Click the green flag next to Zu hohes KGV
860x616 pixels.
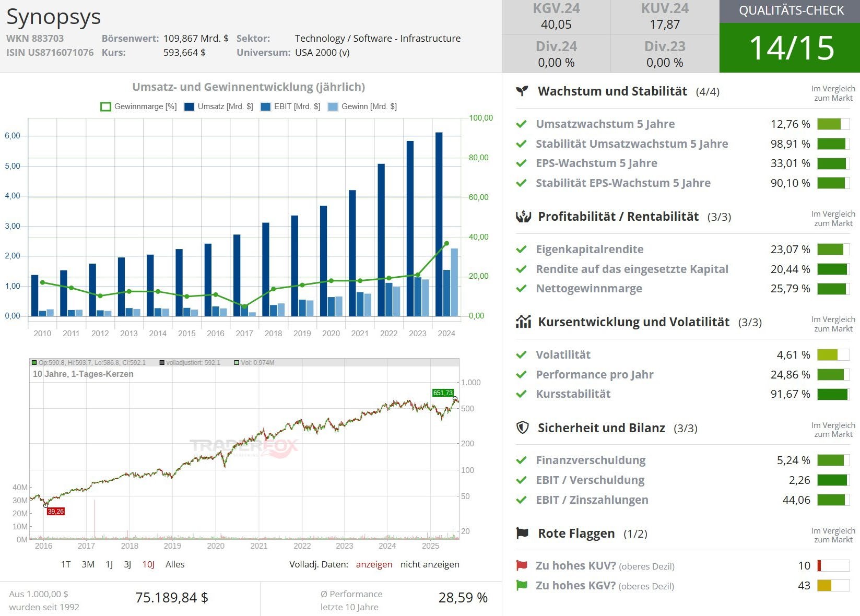[x=522, y=585]
